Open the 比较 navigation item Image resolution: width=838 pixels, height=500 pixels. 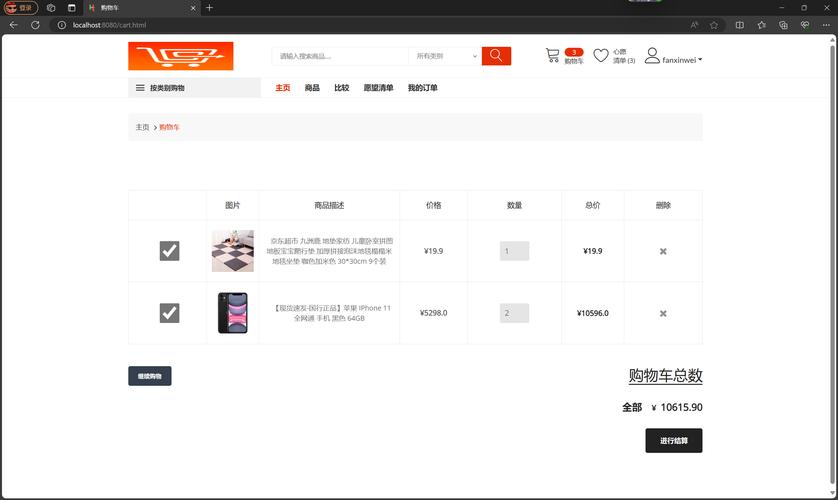click(342, 88)
